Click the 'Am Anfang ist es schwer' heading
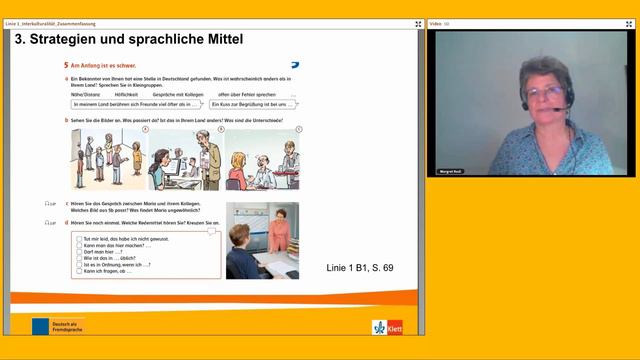640x360 pixels. coord(103,65)
